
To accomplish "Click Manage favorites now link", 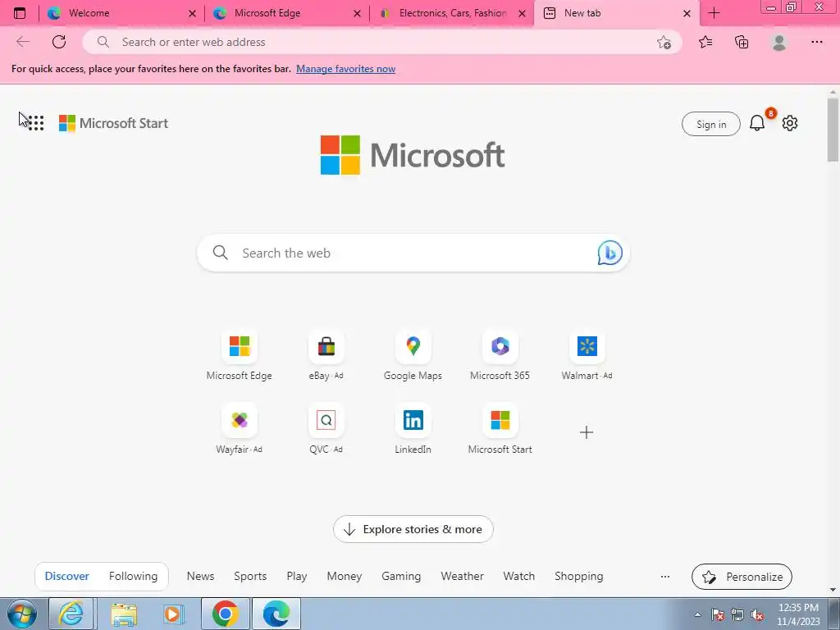I will (x=345, y=69).
